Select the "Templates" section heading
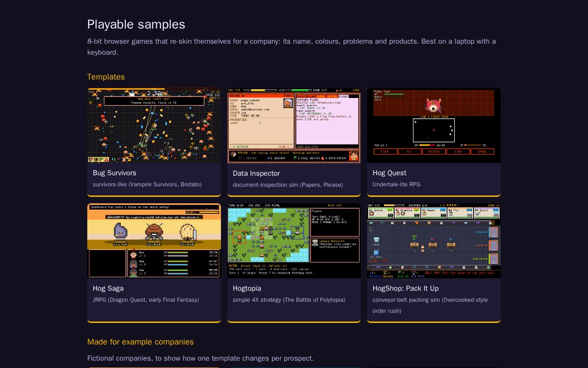 click(106, 77)
